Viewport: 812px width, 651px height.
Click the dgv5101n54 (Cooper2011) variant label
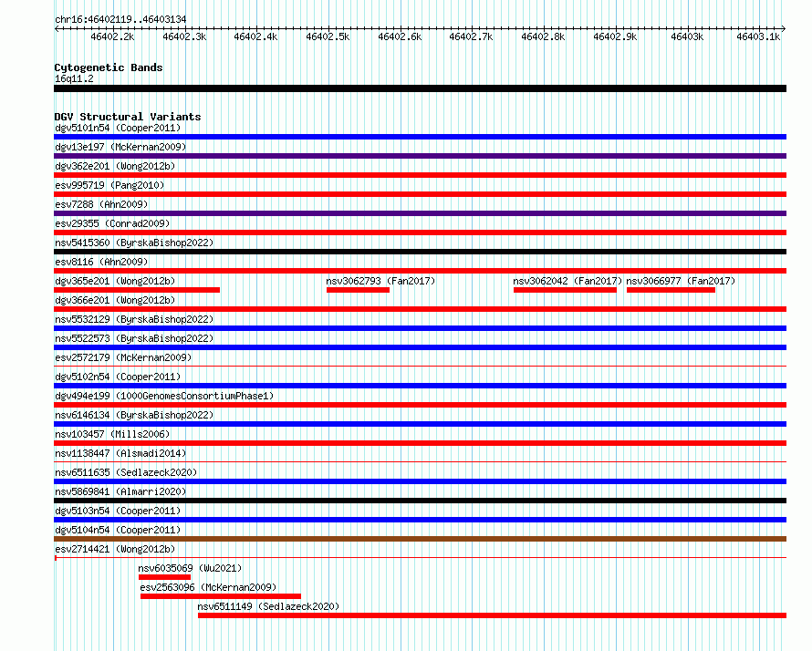(118, 128)
